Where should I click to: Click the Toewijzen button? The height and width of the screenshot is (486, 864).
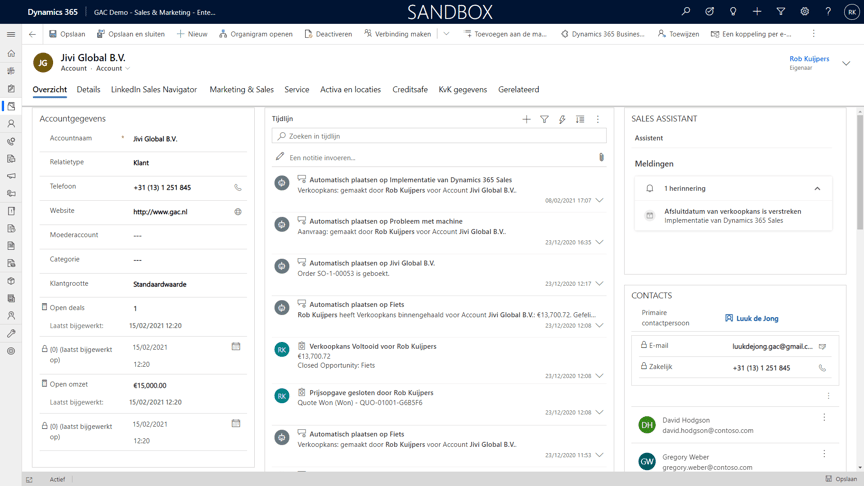pos(678,34)
